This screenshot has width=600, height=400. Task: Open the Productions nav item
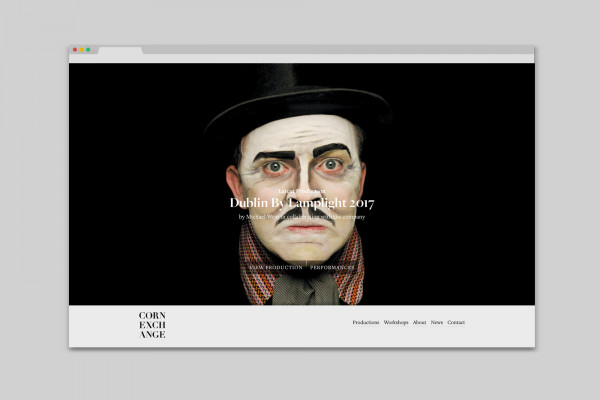pyautogui.click(x=365, y=323)
